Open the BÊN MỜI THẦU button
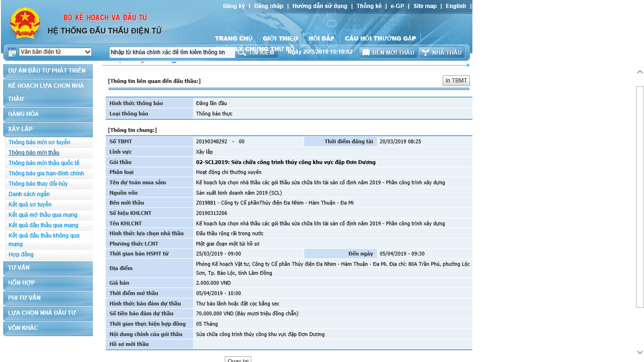 388,52
